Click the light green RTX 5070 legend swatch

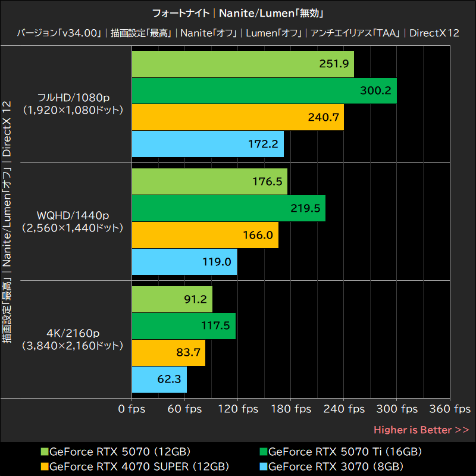[45, 452]
